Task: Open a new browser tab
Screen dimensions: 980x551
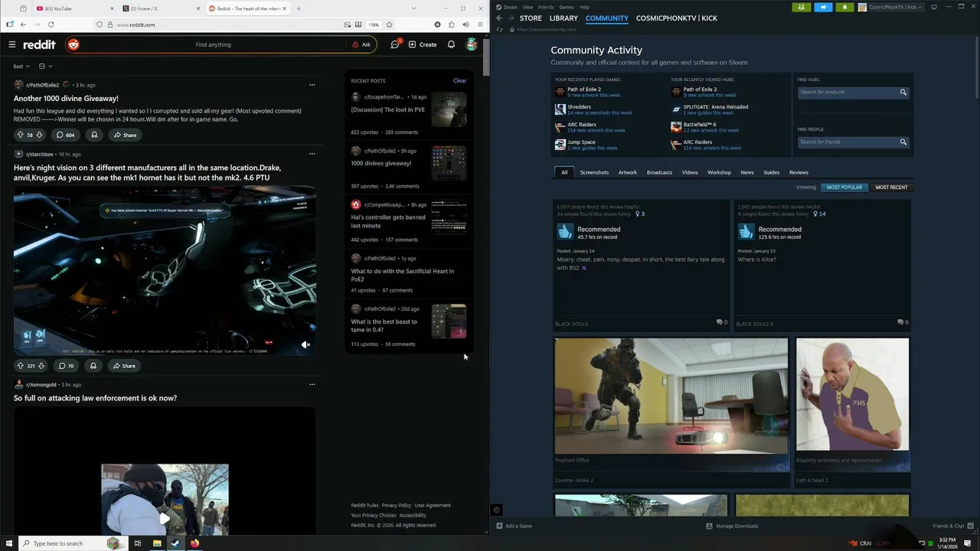Action: click(x=299, y=8)
